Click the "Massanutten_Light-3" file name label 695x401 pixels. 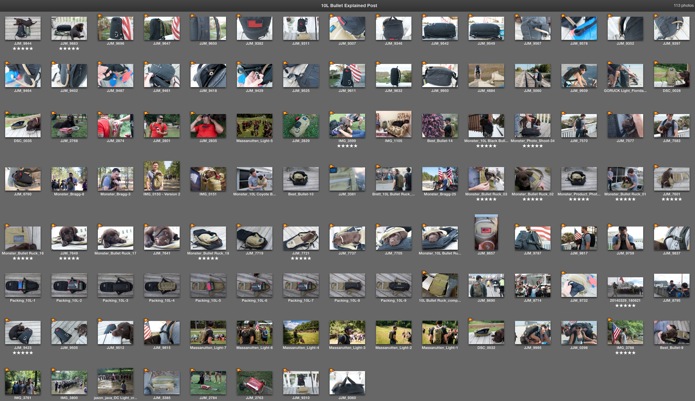pos(347,348)
